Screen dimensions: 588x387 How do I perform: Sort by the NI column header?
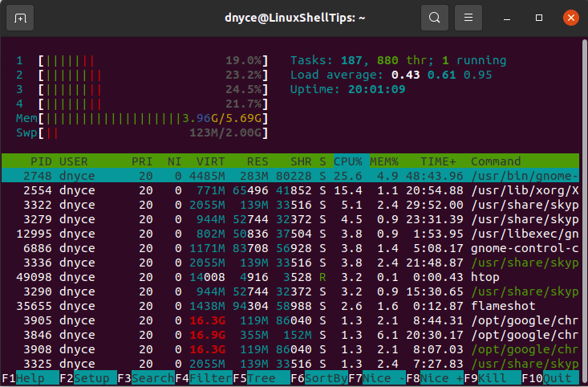click(x=174, y=161)
